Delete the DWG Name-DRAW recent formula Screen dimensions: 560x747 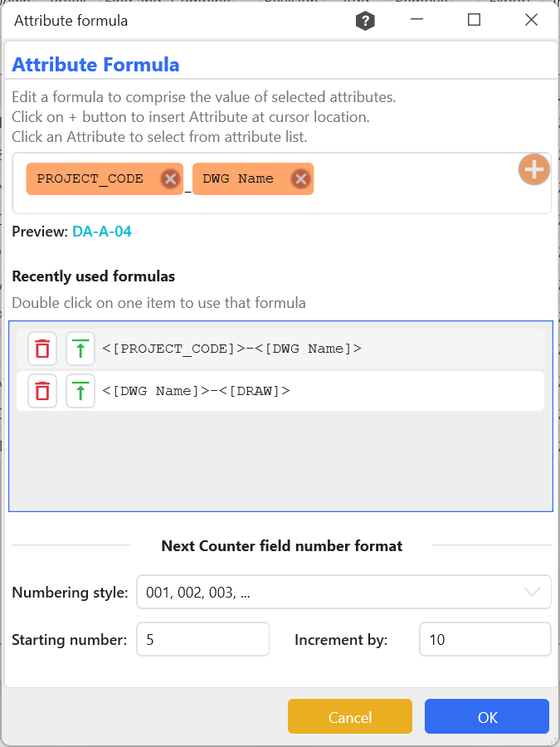(x=42, y=391)
